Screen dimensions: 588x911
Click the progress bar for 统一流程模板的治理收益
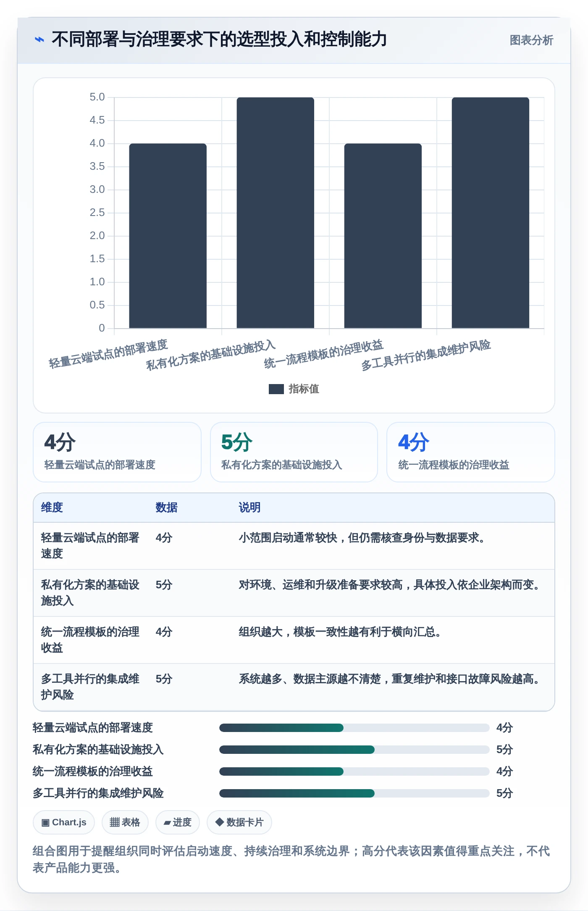(x=354, y=771)
